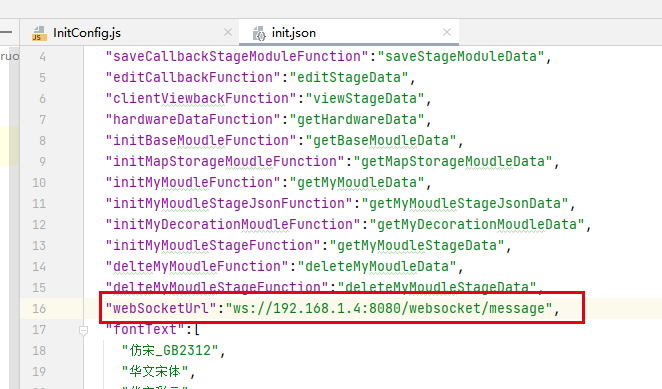Close the init.json tab

tap(447, 32)
